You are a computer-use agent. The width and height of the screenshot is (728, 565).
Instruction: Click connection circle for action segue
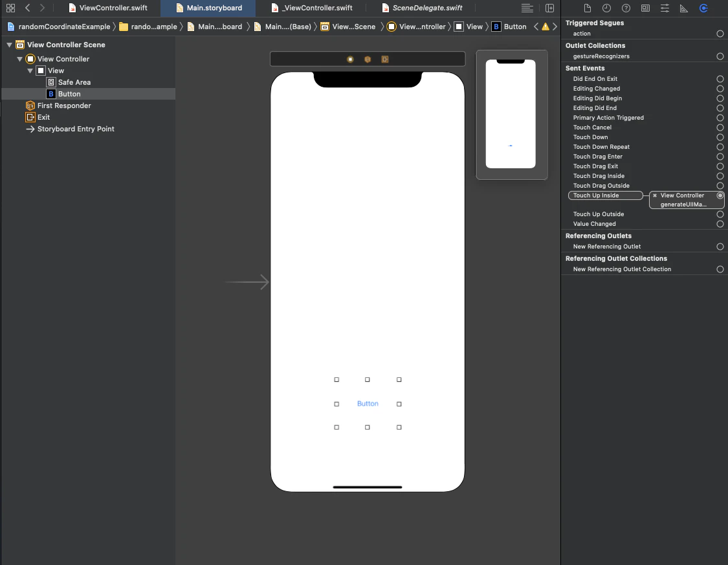[720, 34]
